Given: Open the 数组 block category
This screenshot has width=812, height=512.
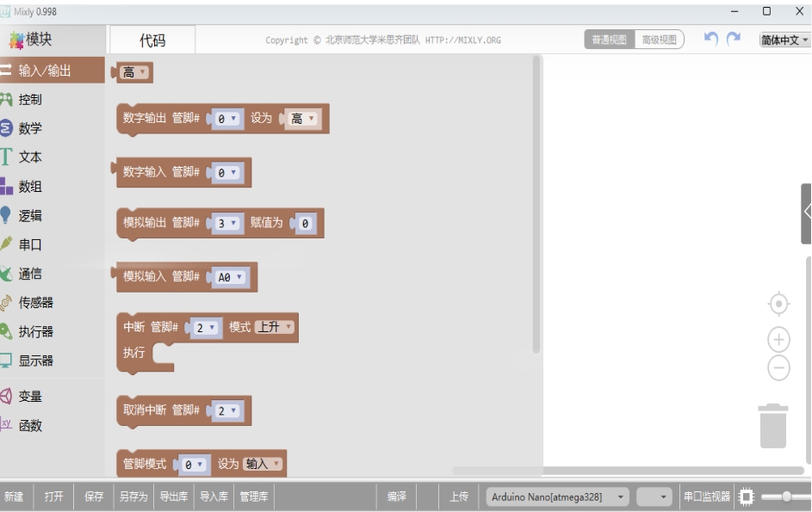Looking at the screenshot, I should pos(30,187).
